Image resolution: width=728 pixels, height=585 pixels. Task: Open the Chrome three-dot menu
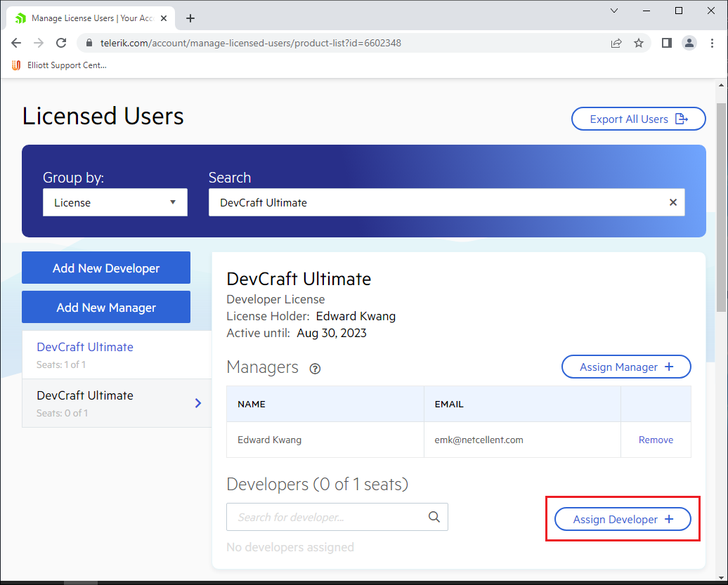click(x=712, y=43)
